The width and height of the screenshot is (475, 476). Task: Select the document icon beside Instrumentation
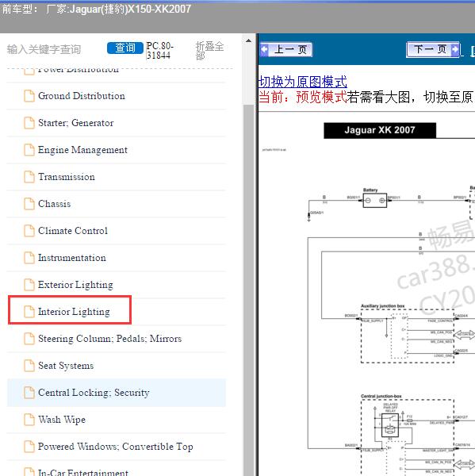tap(29, 258)
